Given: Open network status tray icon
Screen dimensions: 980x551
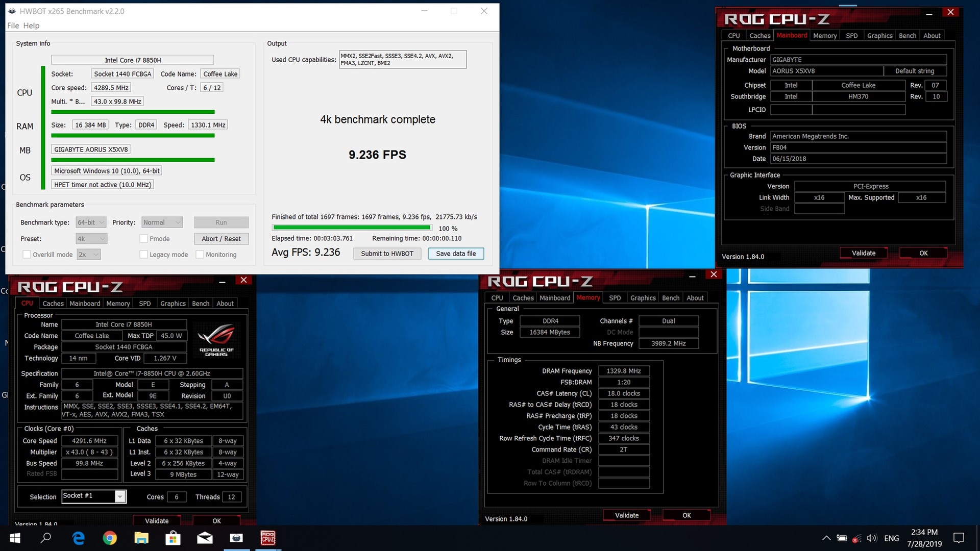Looking at the screenshot, I should [x=856, y=538].
